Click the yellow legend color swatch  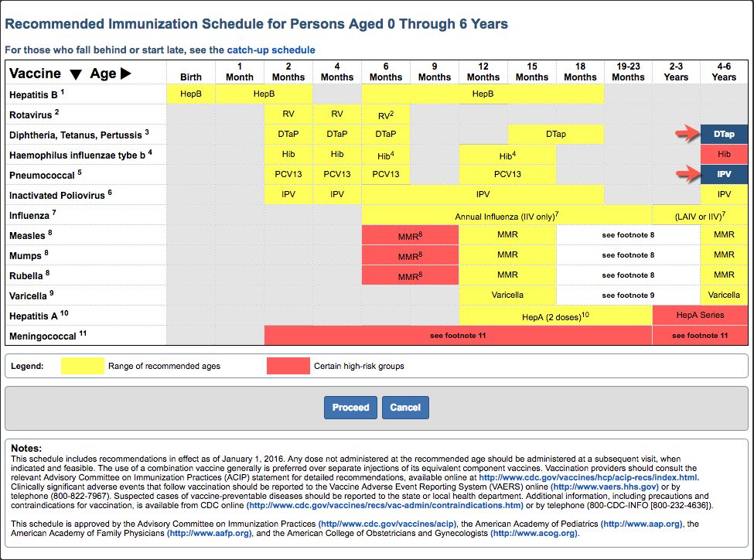click(83, 364)
